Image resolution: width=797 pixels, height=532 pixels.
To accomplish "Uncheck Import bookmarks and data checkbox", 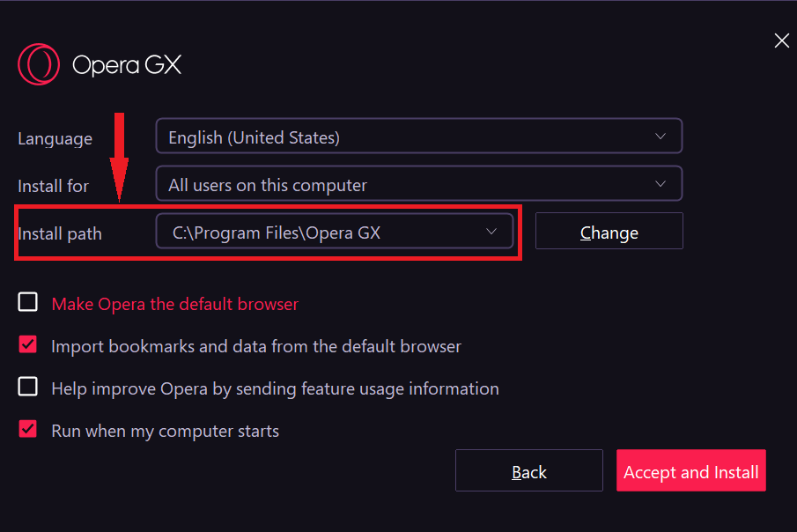I will tap(28, 345).
